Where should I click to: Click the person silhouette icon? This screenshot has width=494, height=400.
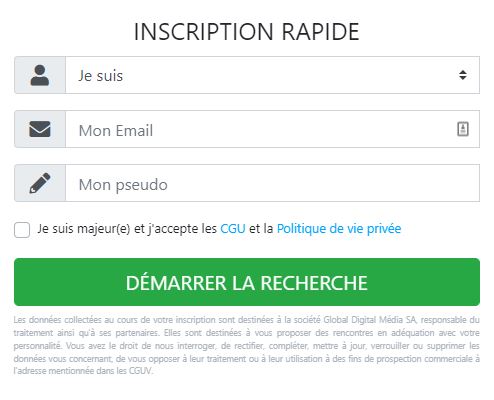[x=40, y=75]
